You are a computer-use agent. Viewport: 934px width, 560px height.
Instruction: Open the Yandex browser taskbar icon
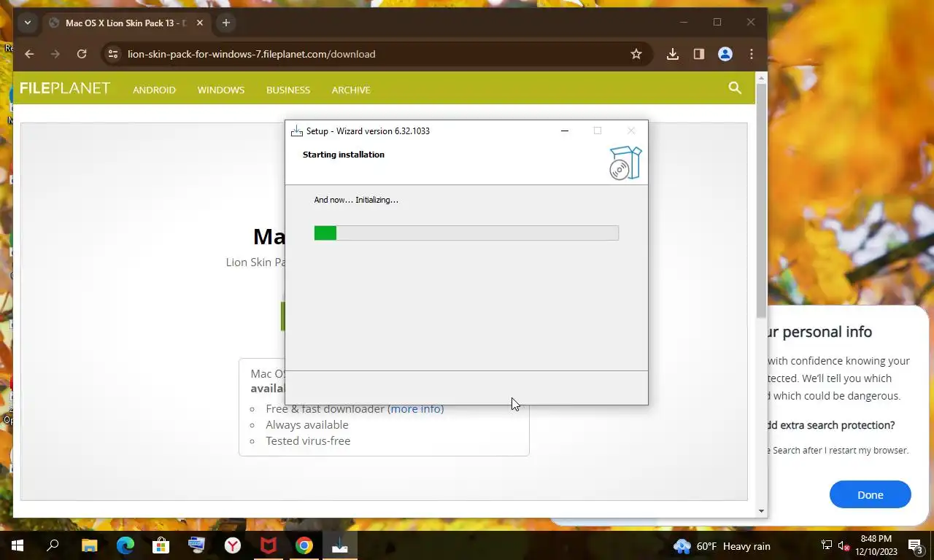(x=232, y=545)
